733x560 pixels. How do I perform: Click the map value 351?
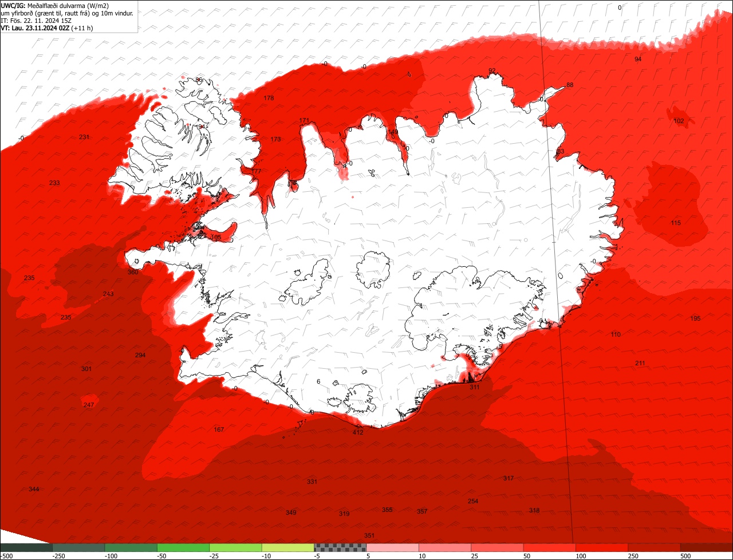369,535
